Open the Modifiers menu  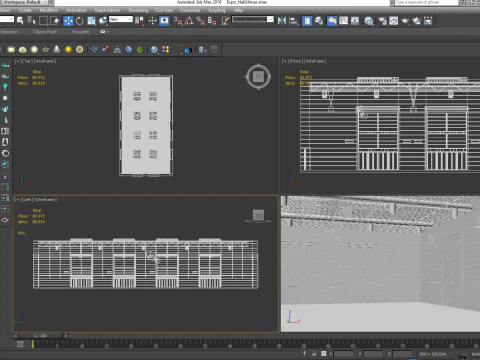click(49, 10)
